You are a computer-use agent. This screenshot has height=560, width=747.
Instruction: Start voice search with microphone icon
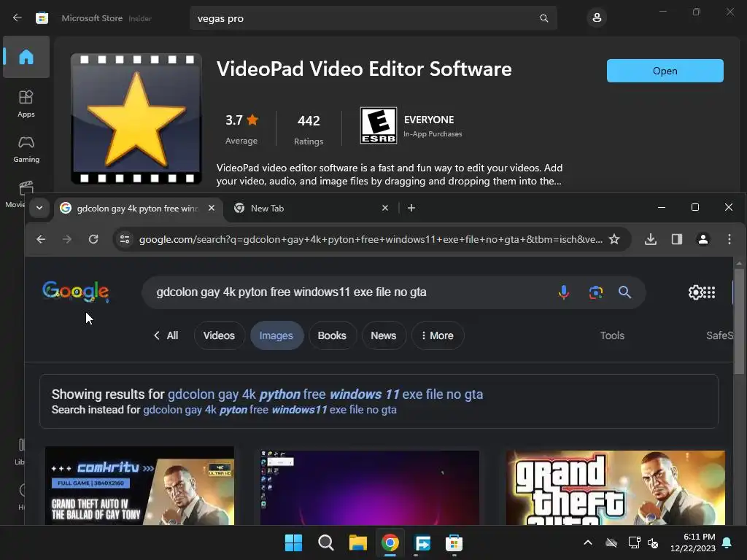point(564,292)
